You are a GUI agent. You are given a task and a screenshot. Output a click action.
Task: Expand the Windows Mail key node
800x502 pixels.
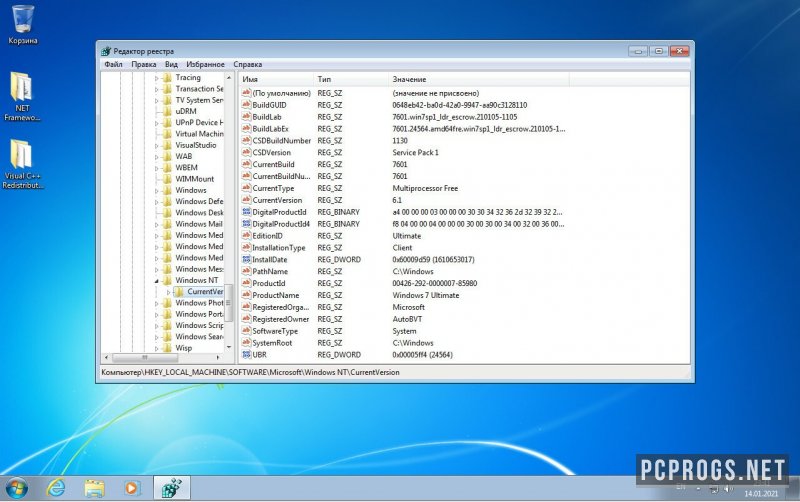click(157, 224)
